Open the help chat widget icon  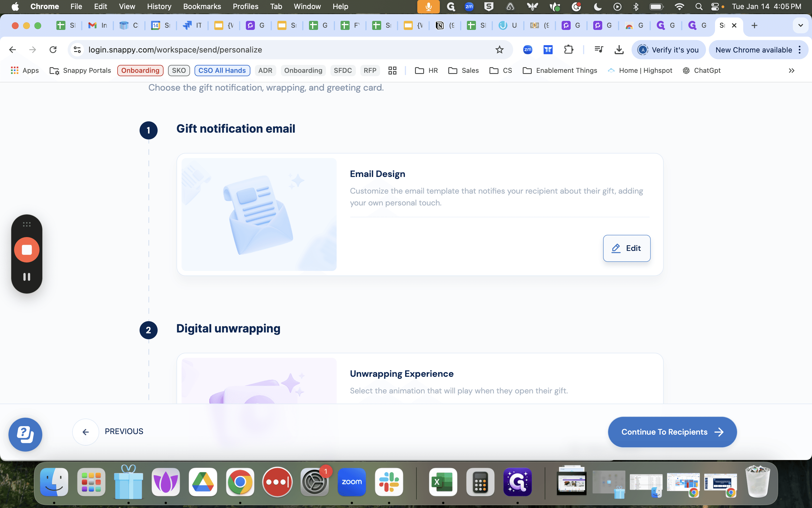pyautogui.click(x=25, y=434)
